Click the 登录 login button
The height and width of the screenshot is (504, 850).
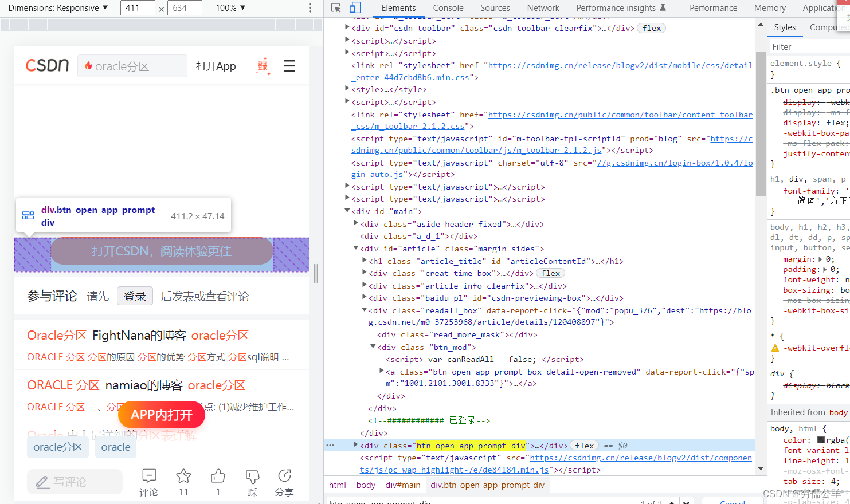135,296
